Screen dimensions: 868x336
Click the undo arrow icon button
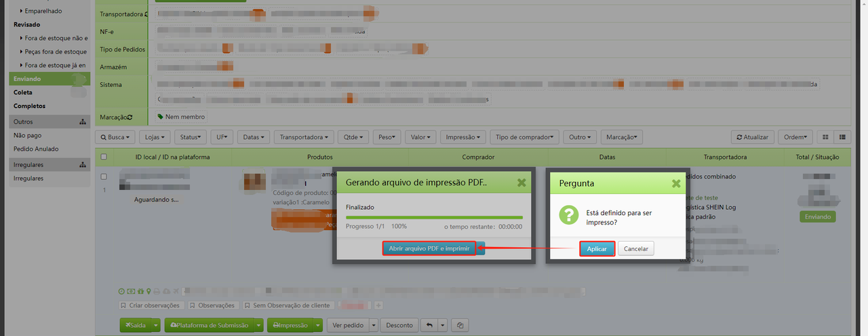click(429, 325)
